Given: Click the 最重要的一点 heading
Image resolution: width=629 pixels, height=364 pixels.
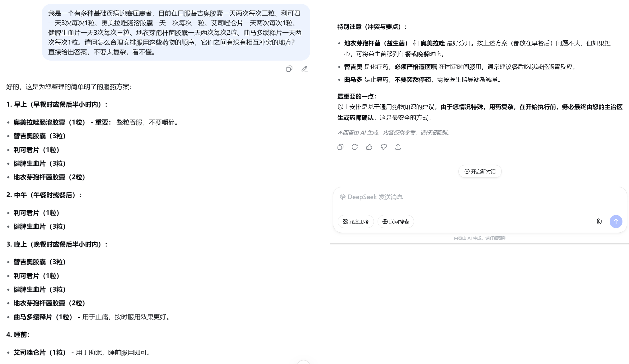Looking at the screenshot, I should click(357, 96).
